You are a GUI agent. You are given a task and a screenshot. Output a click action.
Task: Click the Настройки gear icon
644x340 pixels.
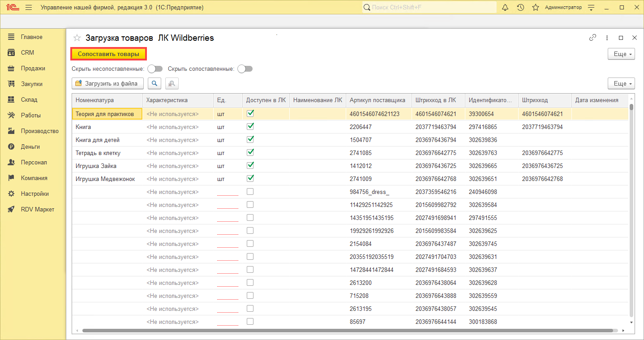[x=12, y=194]
